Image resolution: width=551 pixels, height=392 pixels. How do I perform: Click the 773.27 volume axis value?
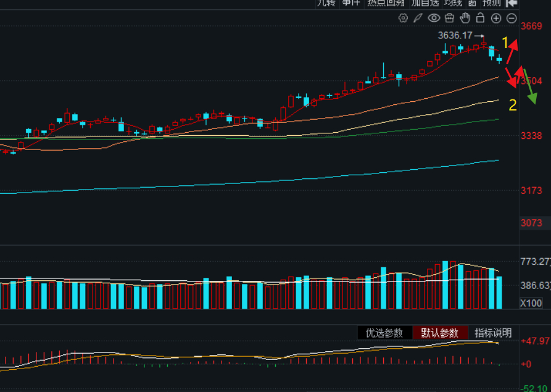(535, 262)
